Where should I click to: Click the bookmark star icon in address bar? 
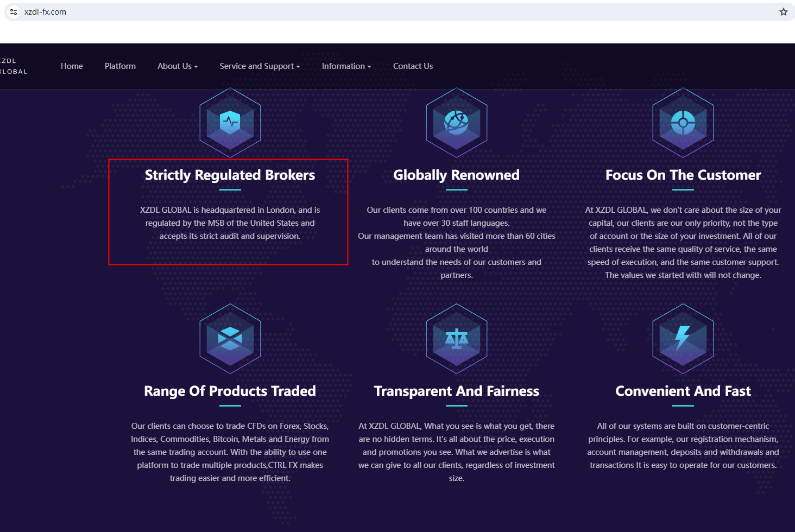point(783,12)
